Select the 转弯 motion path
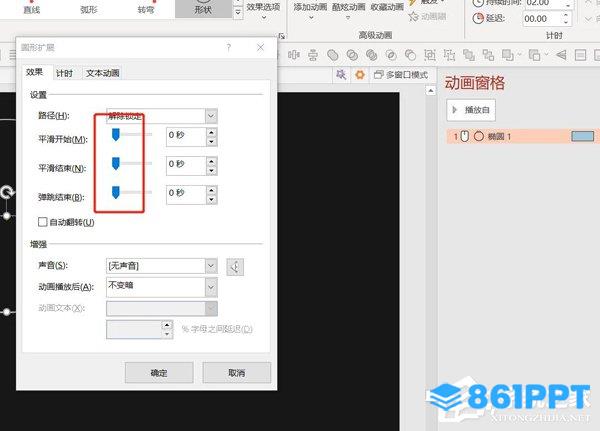 pos(146,8)
